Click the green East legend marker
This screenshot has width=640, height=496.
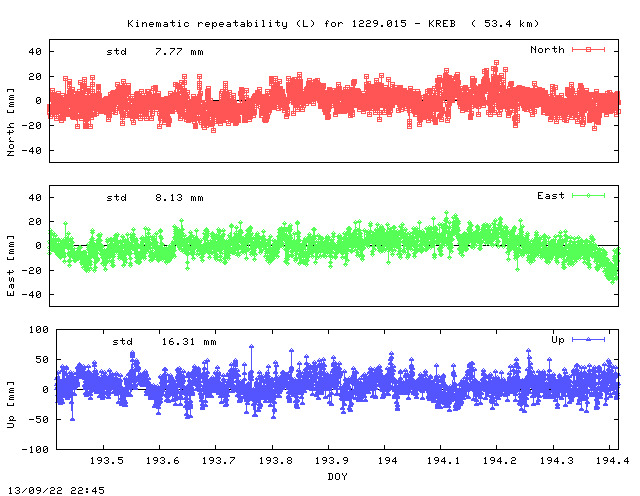588,196
